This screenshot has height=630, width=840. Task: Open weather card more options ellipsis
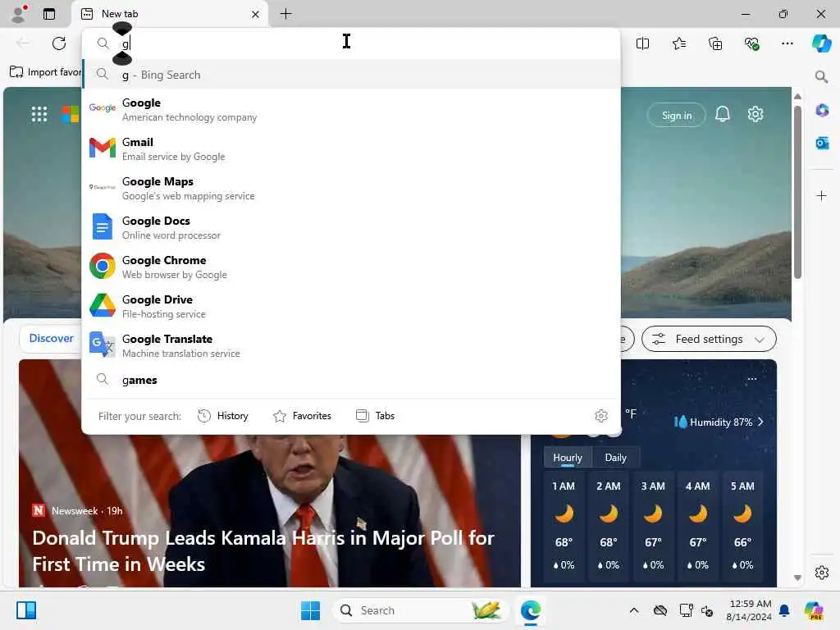pos(752,379)
